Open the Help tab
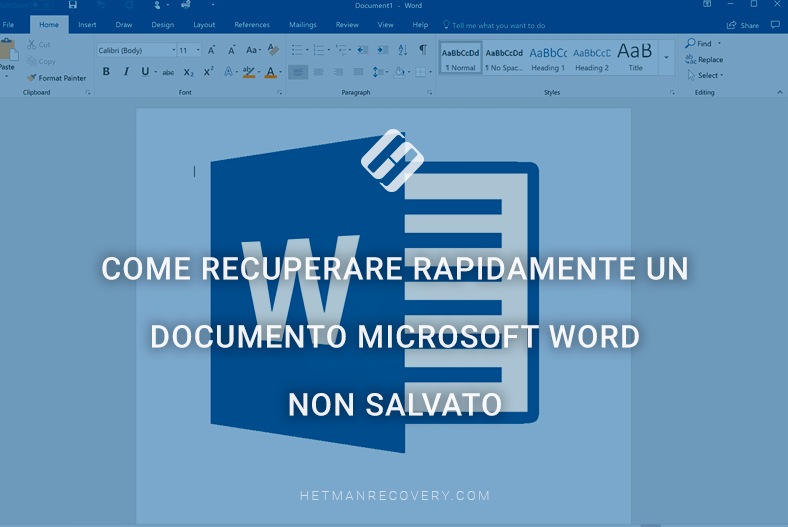The image size is (788, 527). (x=420, y=25)
